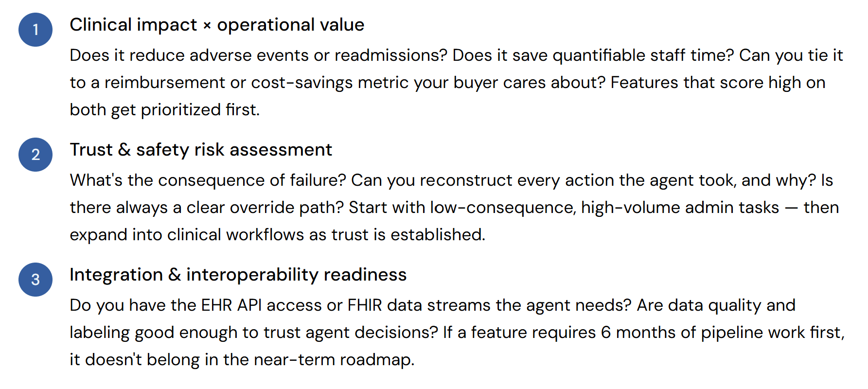Click the phrase 'prioritized first' text
868x389 pixels.
(x=199, y=110)
